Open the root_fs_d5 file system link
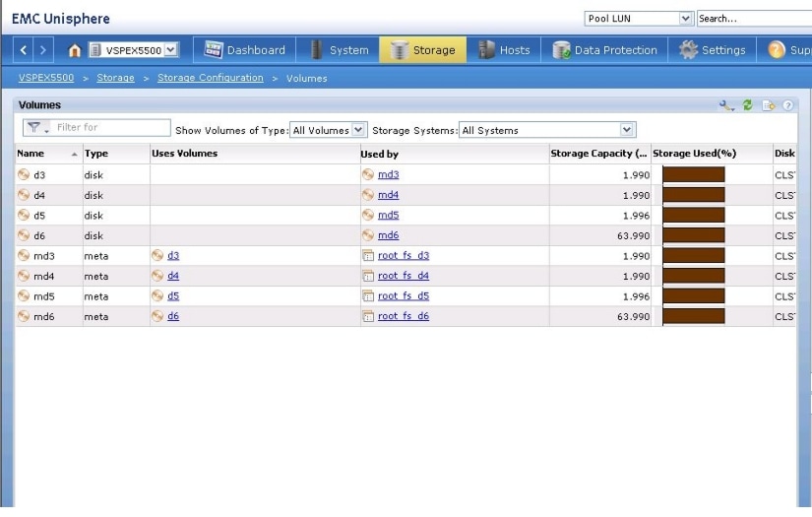The height and width of the screenshot is (517, 812). [x=404, y=295]
